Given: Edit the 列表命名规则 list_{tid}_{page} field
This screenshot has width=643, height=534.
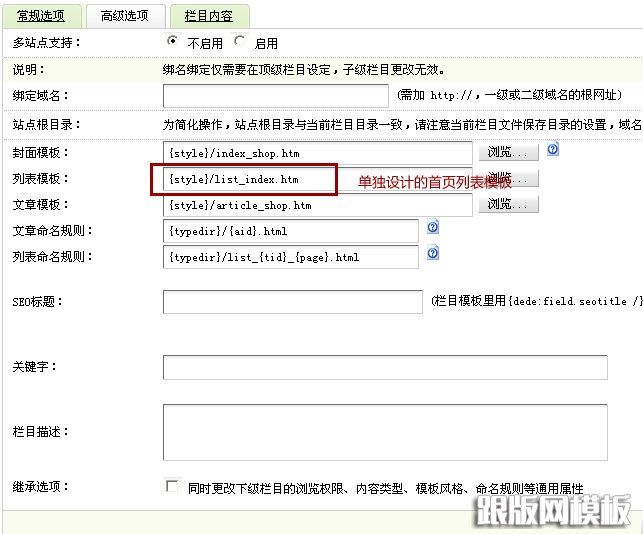Looking at the screenshot, I should pyautogui.click(x=291, y=257).
